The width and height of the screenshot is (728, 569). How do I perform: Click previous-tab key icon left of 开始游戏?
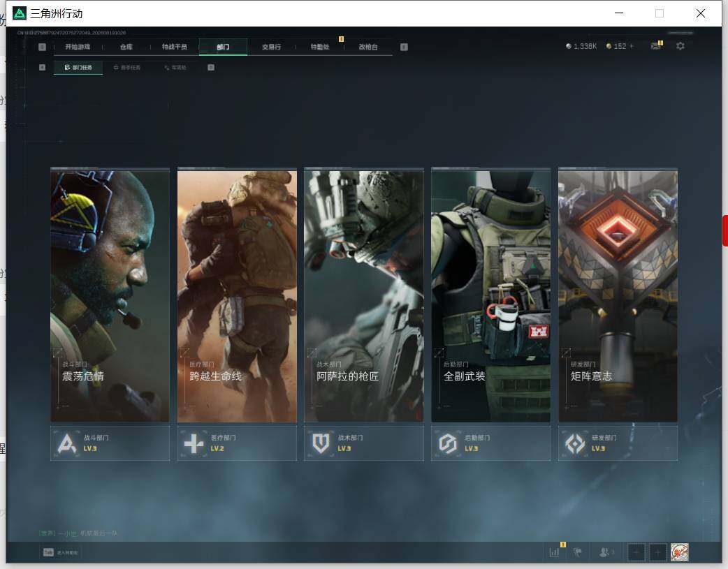(42, 47)
